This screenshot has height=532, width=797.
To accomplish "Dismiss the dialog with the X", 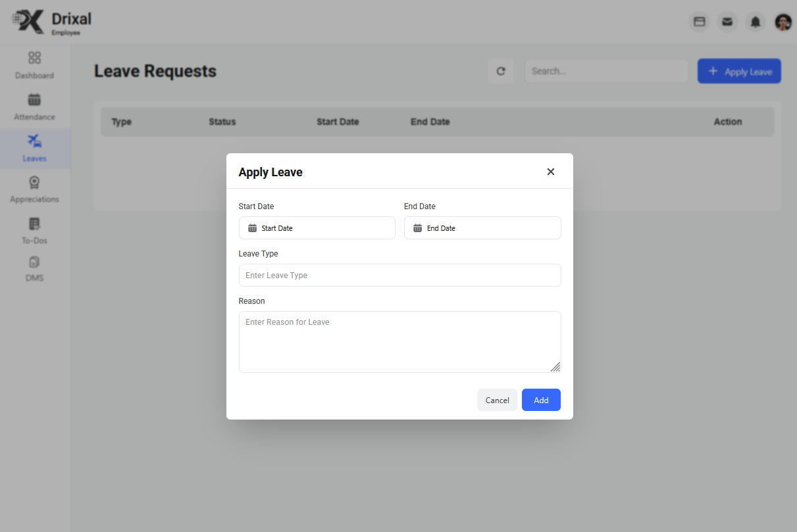I will tap(551, 171).
